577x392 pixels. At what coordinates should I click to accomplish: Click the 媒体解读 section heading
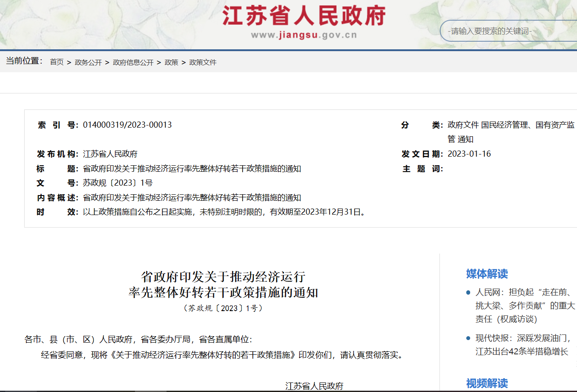point(487,274)
